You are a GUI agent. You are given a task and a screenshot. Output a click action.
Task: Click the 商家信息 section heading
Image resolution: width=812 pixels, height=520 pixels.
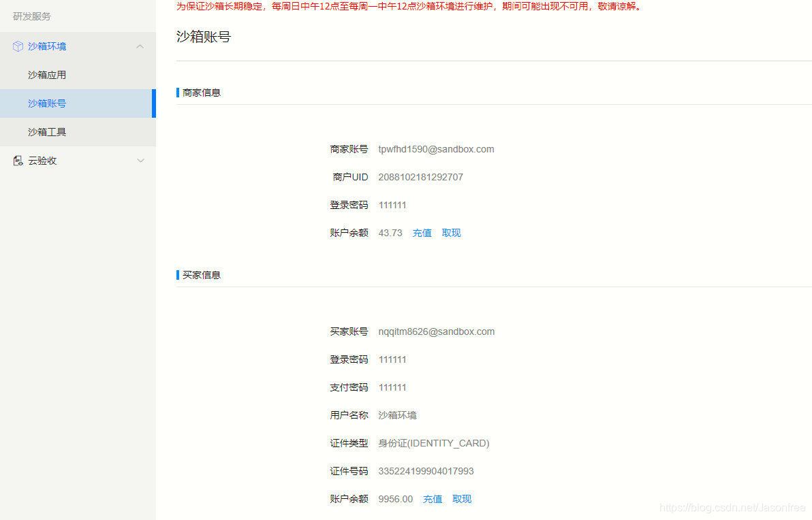click(x=201, y=93)
